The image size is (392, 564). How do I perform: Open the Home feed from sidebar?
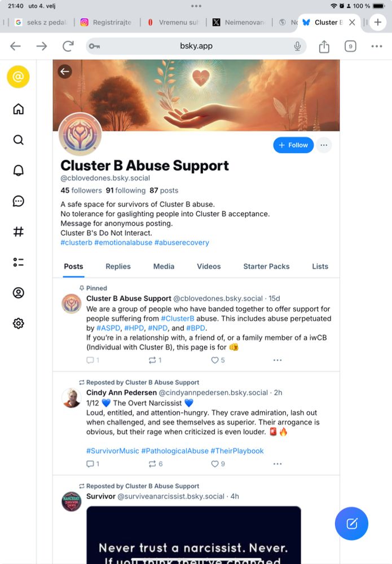click(19, 109)
